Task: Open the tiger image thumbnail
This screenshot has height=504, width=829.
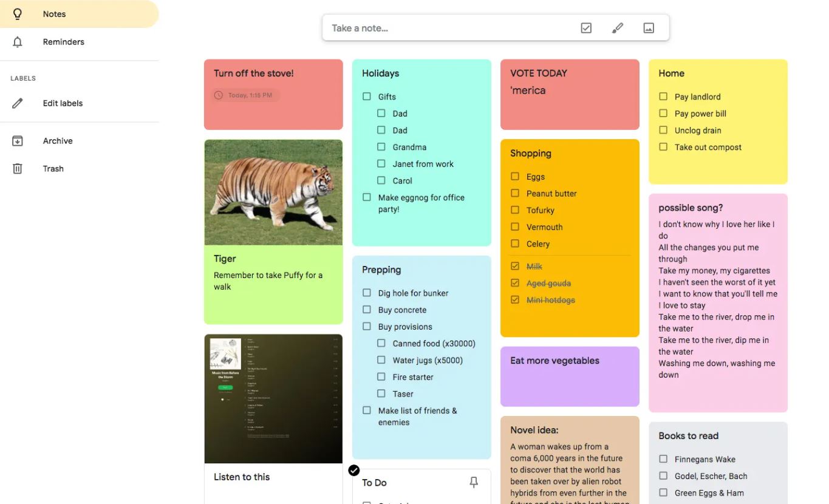Action: pyautogui.click(x=273, y=192)
